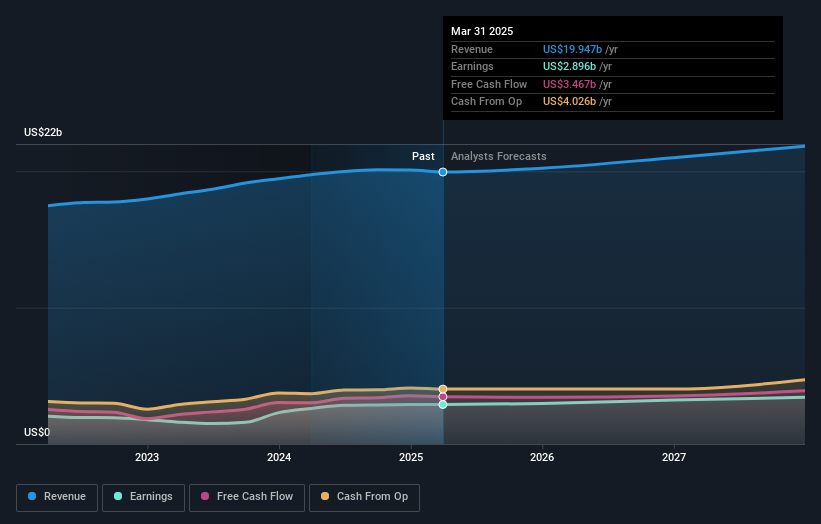
Task: Click the 'Free Cash Flow' label in tooltip
Action: click(x=489, y=84)
